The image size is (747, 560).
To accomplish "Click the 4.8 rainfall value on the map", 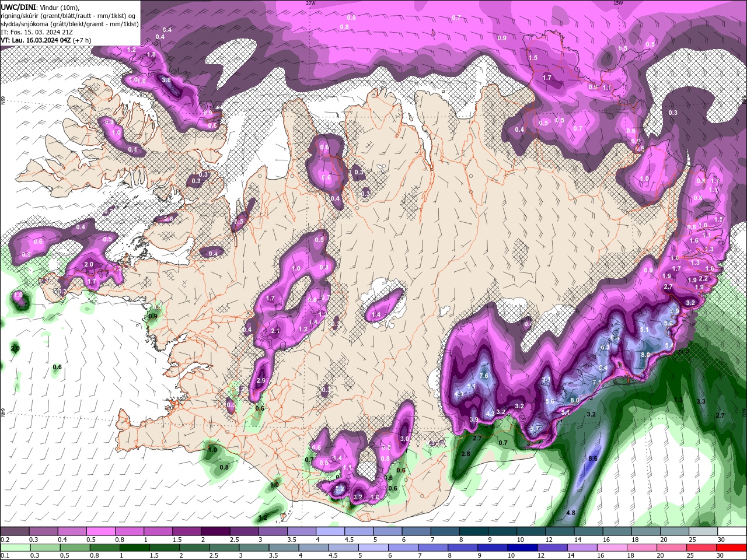I will click(571, 513).
